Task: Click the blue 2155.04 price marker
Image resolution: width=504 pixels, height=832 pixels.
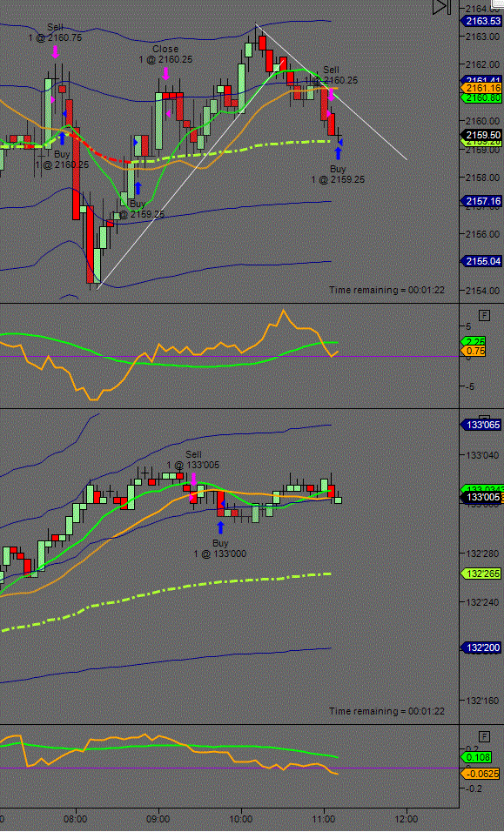Action: 481,261
